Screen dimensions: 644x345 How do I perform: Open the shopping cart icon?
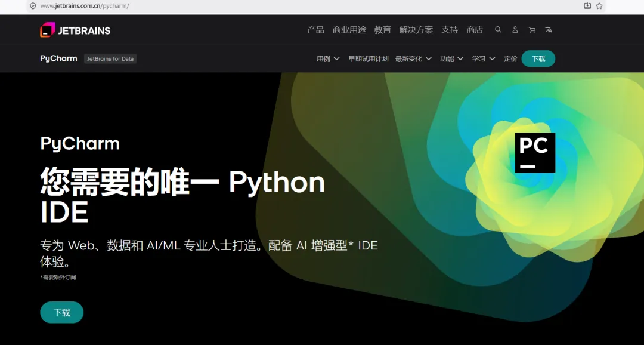tap(532, 30)
